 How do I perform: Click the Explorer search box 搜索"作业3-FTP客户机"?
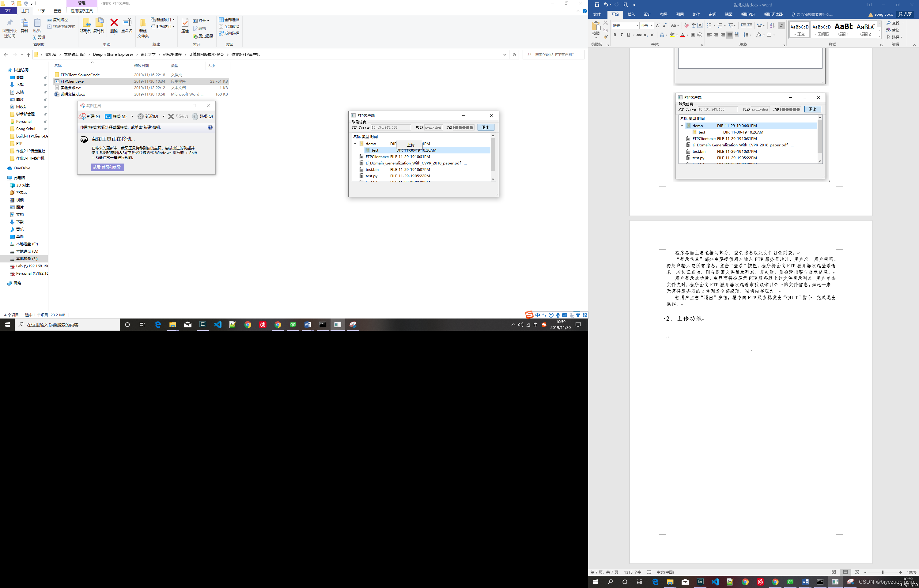[x=553, y=55]
